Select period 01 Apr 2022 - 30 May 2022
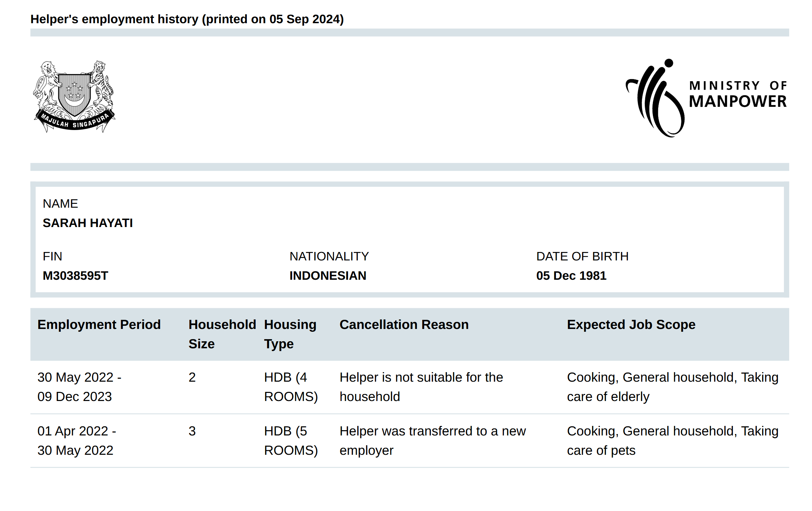 [77, 441]
